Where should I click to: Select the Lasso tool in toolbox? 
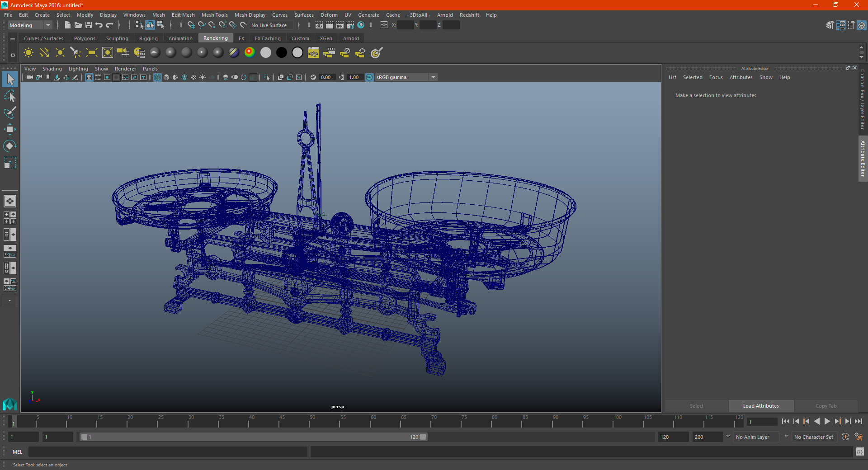9,96
